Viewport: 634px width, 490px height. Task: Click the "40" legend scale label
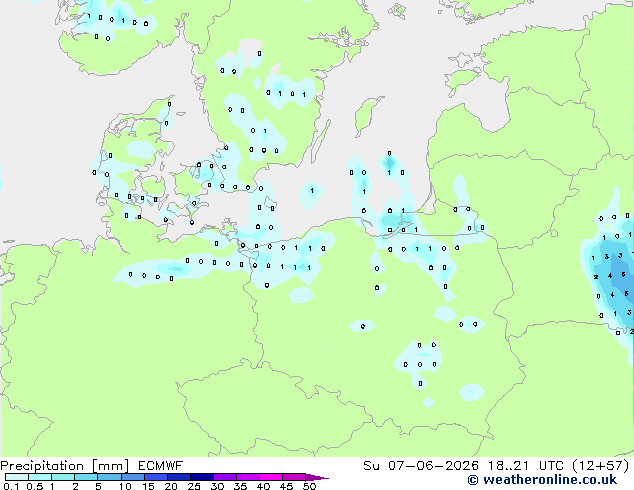[x=263, y=486]
